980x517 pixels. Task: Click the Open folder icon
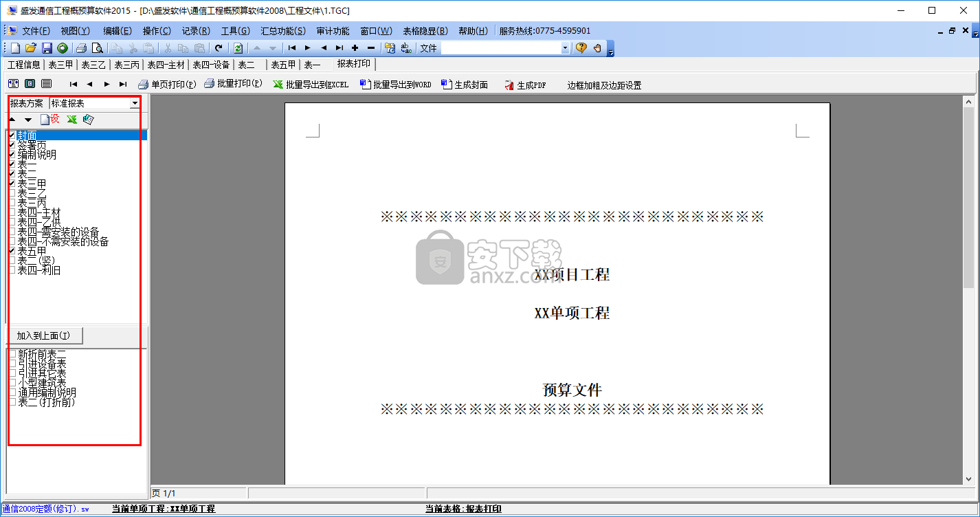(x=31, y=48)
